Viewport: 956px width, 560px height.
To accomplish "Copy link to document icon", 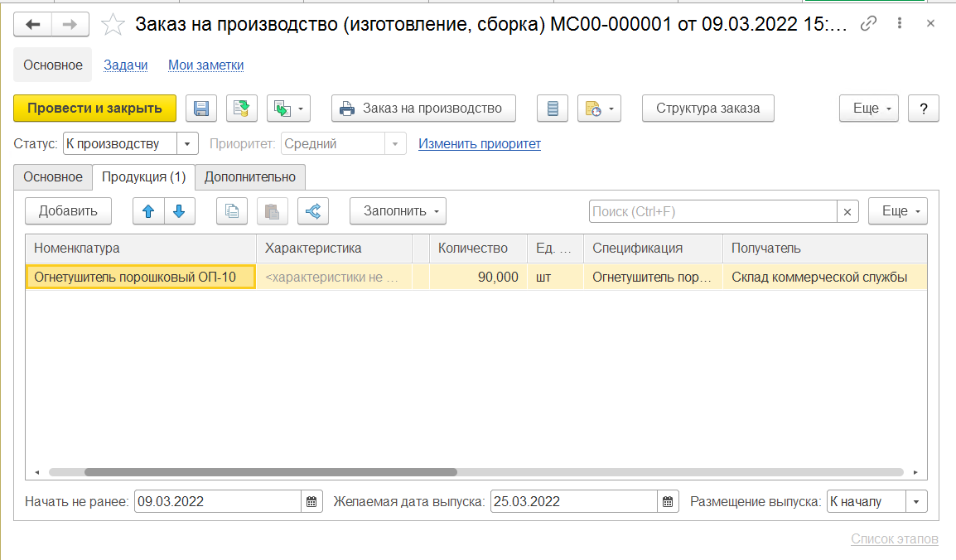I will pyautogui.click(x=868, y=24).
